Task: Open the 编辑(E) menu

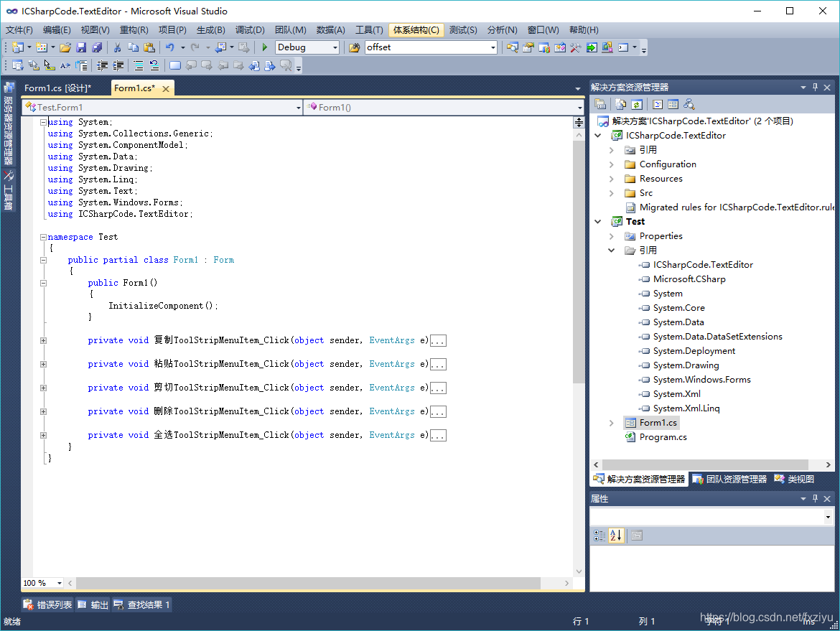Action: (x=57, y=30)
